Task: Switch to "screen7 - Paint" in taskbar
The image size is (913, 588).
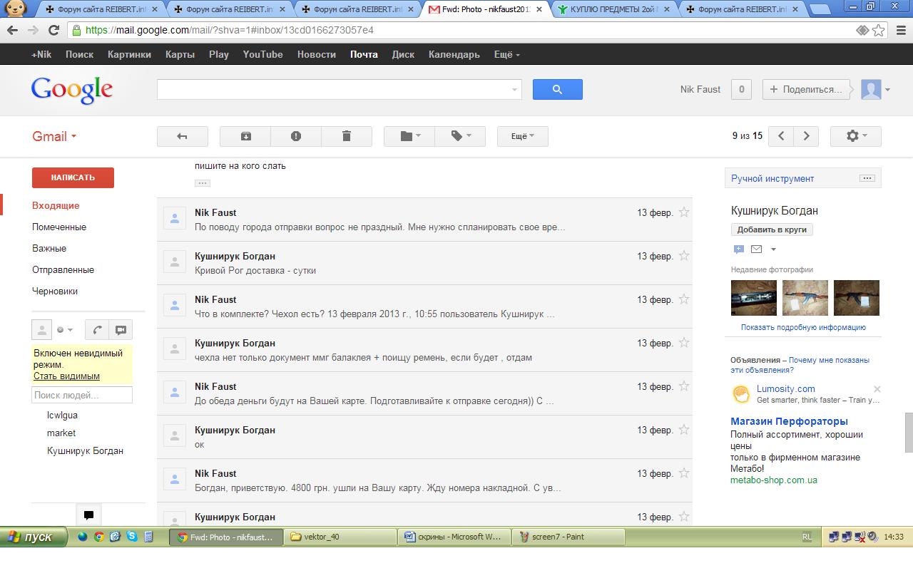Action: click(x=568, y=537)
